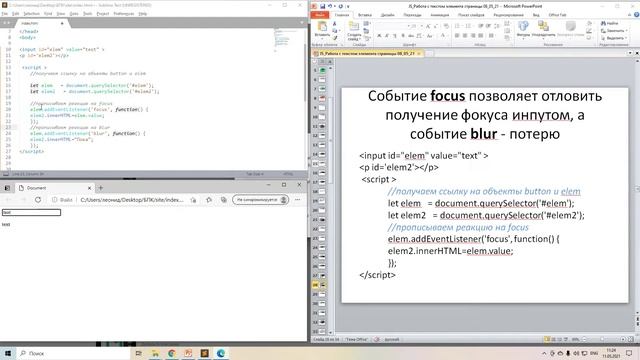Toggle numbered list in PowerPoint paragraph group
Image resolution: width=640 pixels, height=360 pixels.
click(x=468, y=26)
